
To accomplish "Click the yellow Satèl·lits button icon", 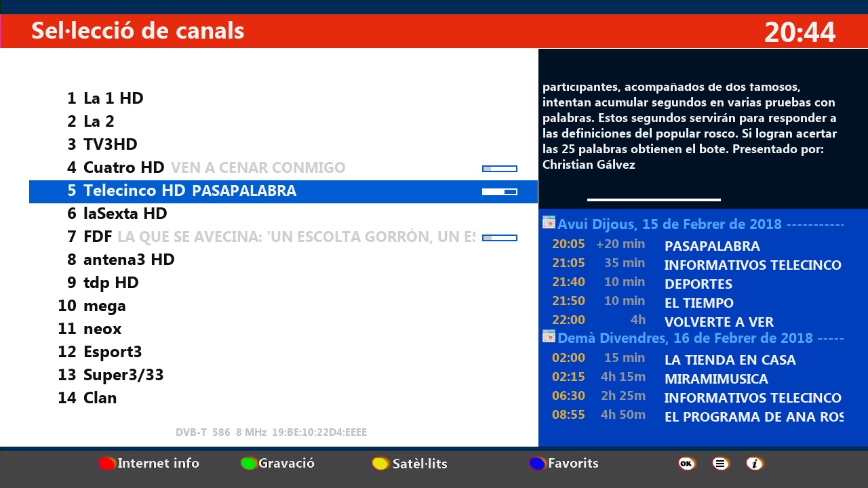I will click(x=380, y=464).
